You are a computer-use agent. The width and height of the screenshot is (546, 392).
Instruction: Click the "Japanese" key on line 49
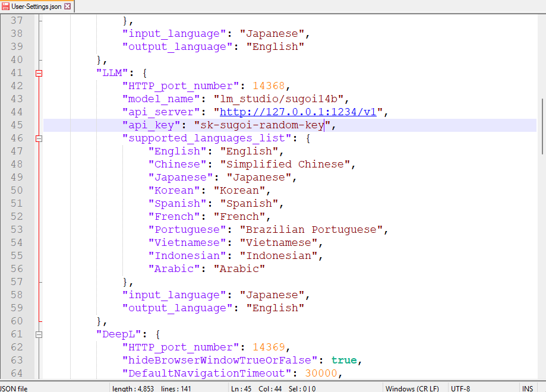click(x=181, y=178)
